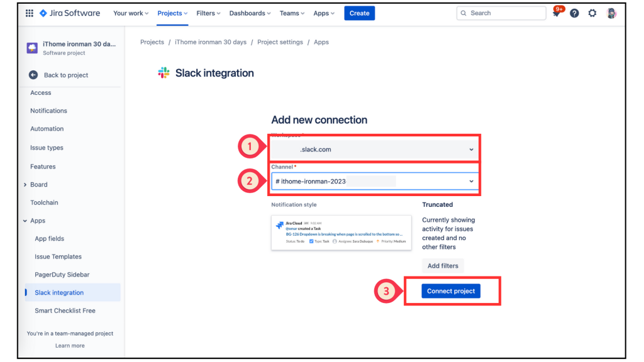Open the Channel dropdown
The width and height of the screenshot is (644, 362).
pyautogui.click(x=375, y=182)
